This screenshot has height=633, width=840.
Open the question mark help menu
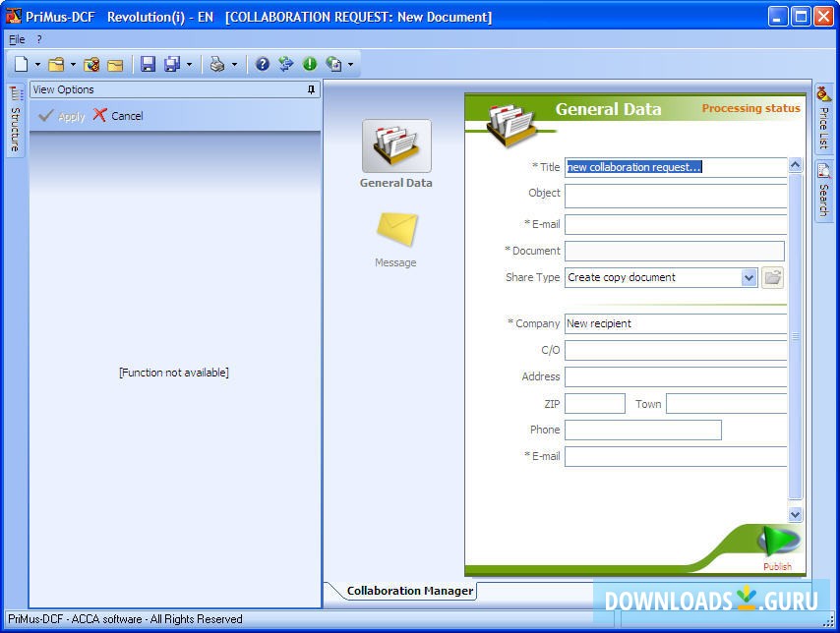39,39
